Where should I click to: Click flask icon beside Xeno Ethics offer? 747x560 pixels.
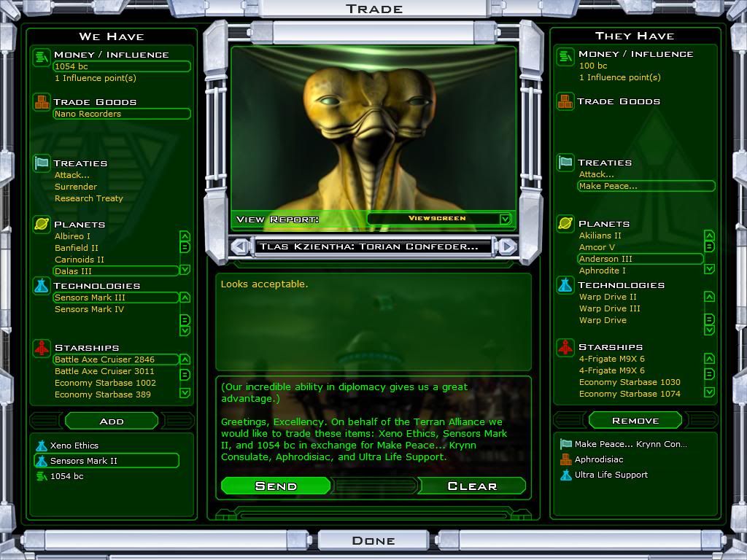[x=42, y=446]
